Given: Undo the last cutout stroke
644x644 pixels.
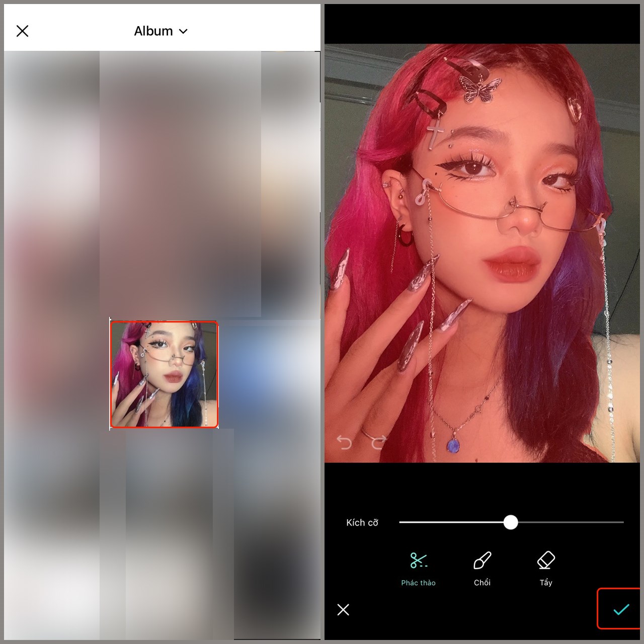Looking at the screenshot, I should 344,442.
